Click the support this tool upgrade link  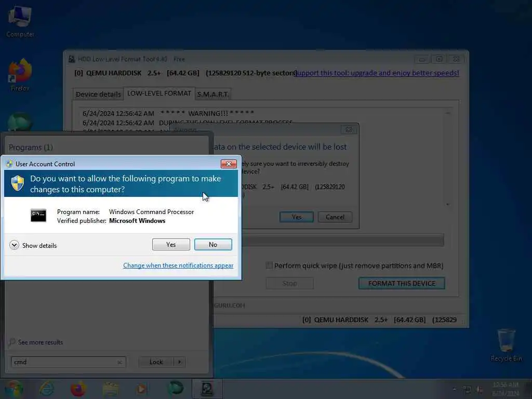pyautogui.click(x=377, y=73)
